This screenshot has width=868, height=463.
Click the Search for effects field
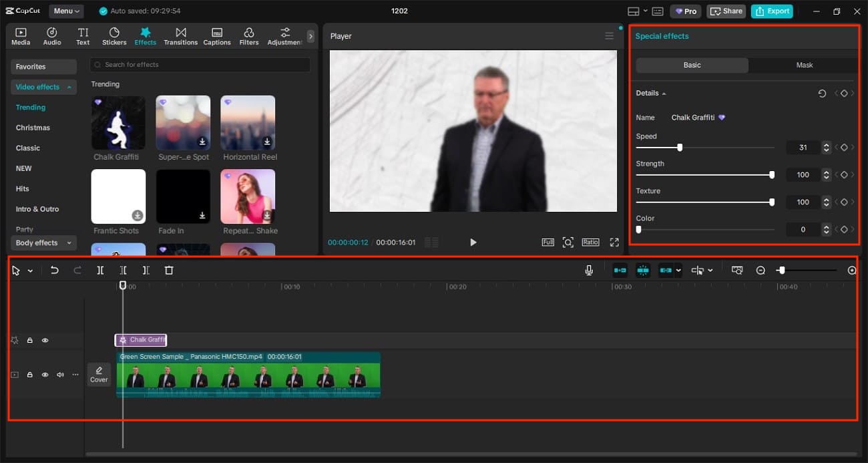coord(200,65)
